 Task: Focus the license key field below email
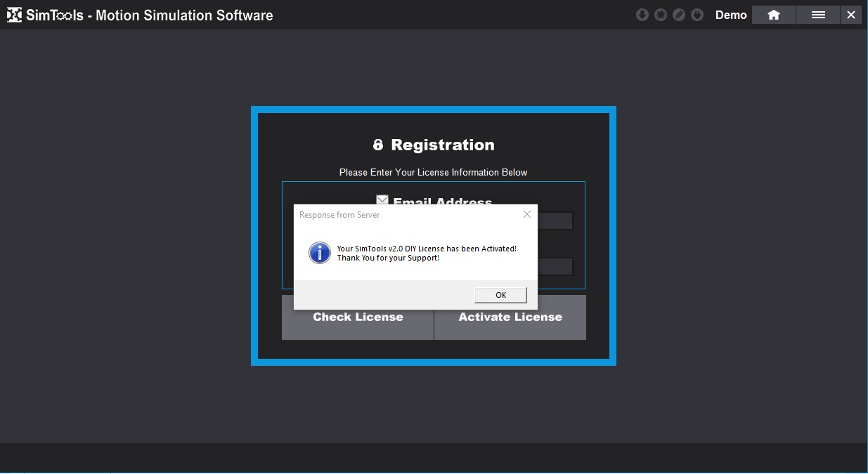555,267
